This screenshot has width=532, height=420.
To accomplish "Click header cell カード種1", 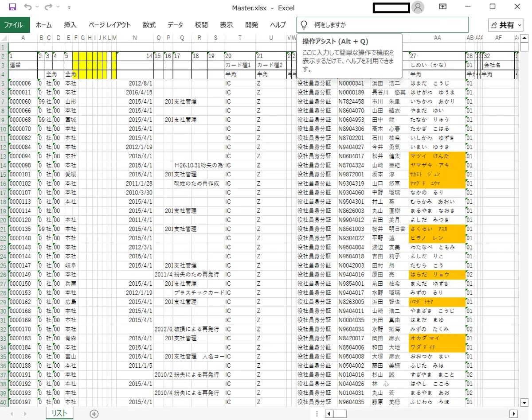I will (240, 65).
